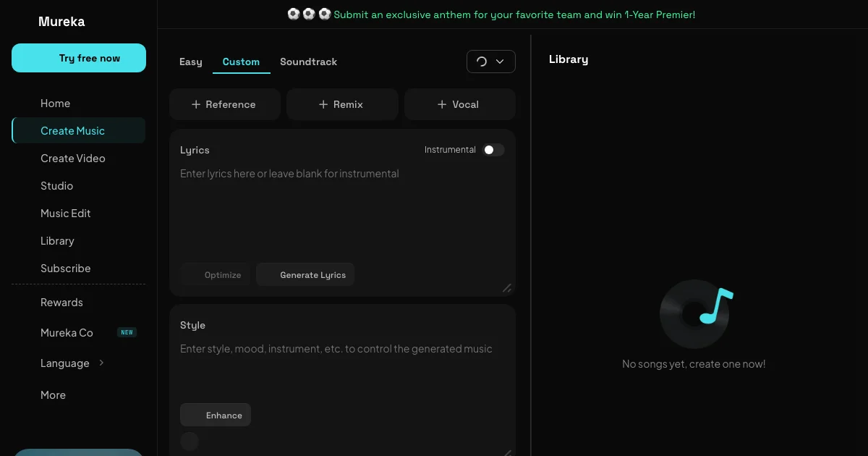The image size is (868, 456).
Task: Click the Library panel heading
Action: coord(569,59)
